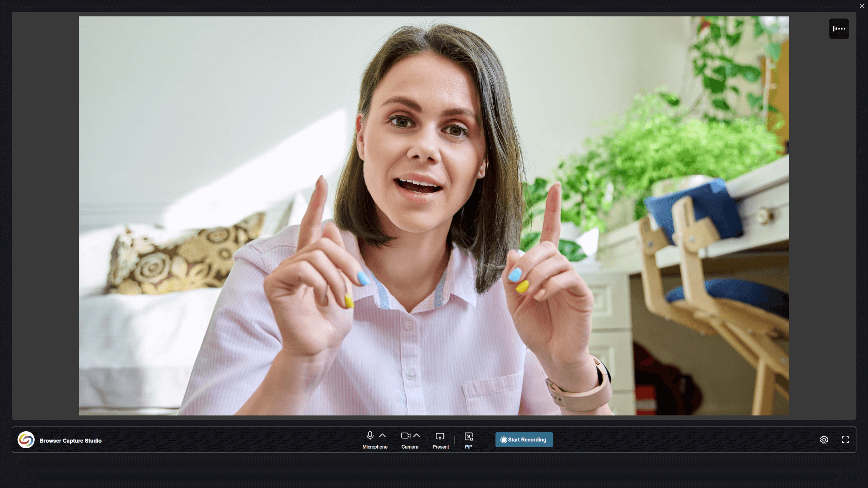Open settings gear in bottom right
The width and height of the screenshot is (868, 488).
click(825, 440)
